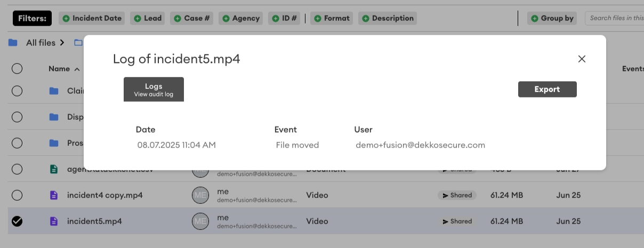Viewport: 644px width, 248px height.
Task: Toggle the select-all checkbox in header
Action: (x=17, y=69)
